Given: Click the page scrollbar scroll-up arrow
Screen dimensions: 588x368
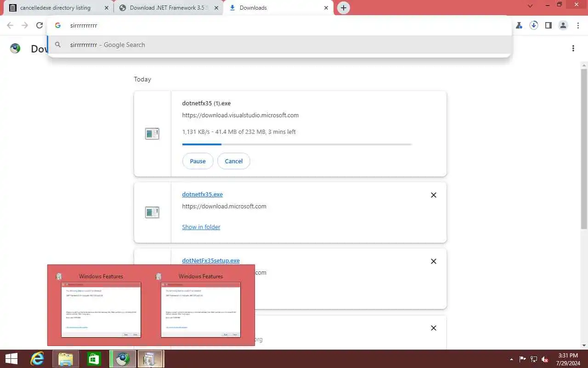Looking at the screenshot, I should [584, 65].
